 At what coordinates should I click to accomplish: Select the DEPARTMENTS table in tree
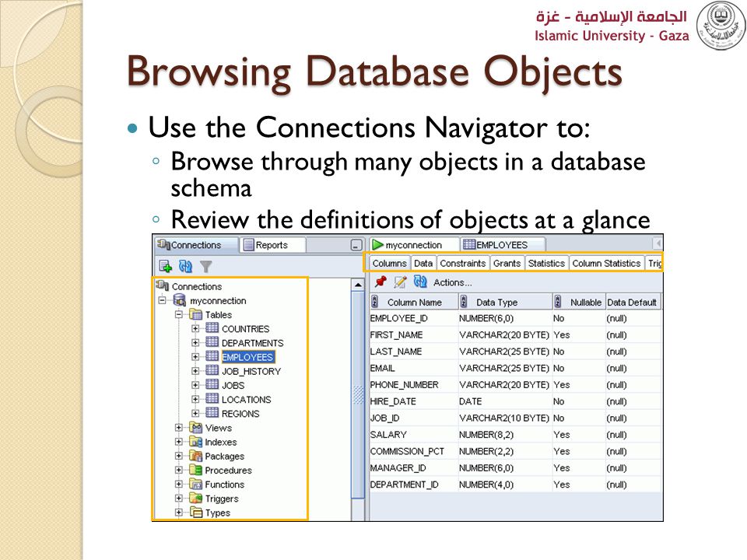coord(252,343)
